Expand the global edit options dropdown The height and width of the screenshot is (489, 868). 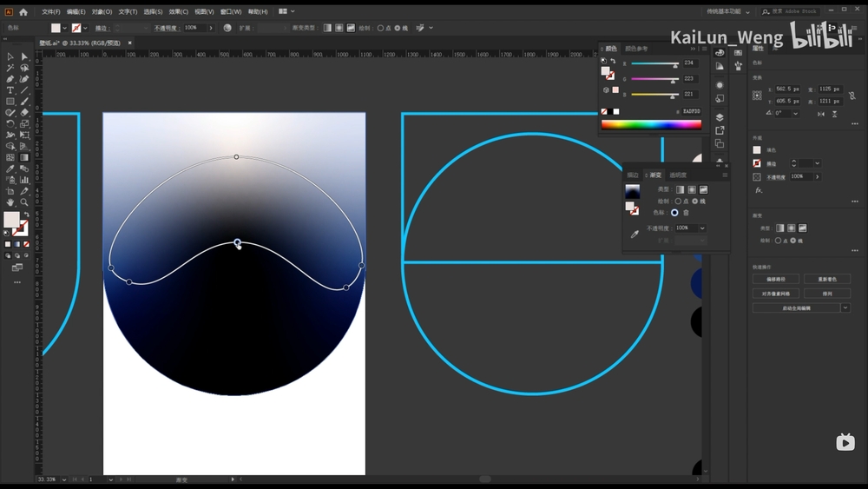click(x=845, y=308)
